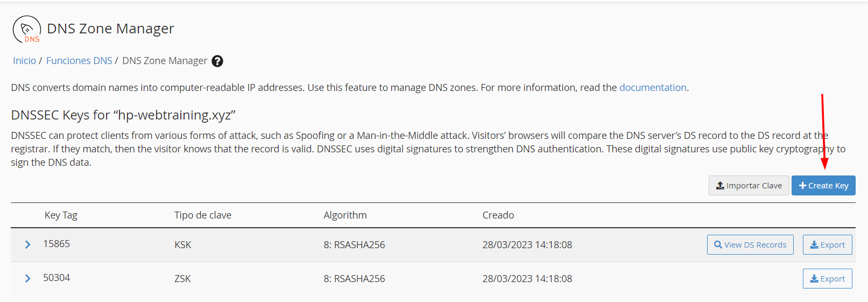
Task: Export the ZSK key 50304
Action: [827, 279]
